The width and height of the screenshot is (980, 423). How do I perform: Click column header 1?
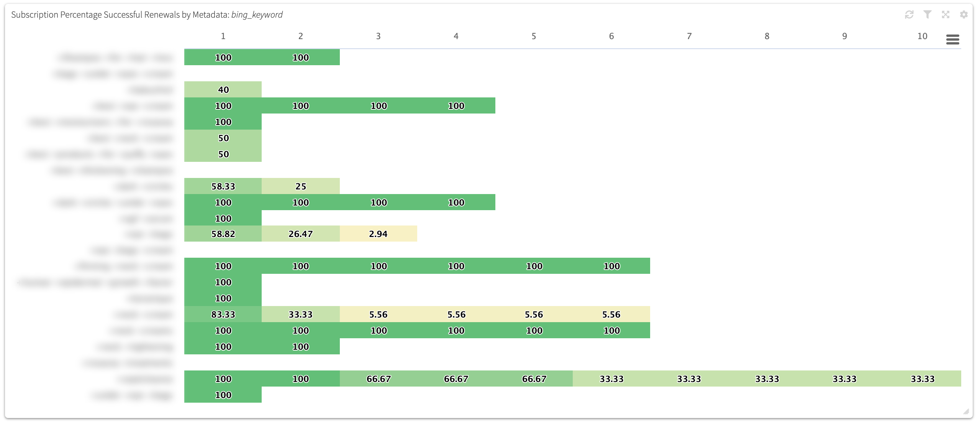tap(223, 36)
